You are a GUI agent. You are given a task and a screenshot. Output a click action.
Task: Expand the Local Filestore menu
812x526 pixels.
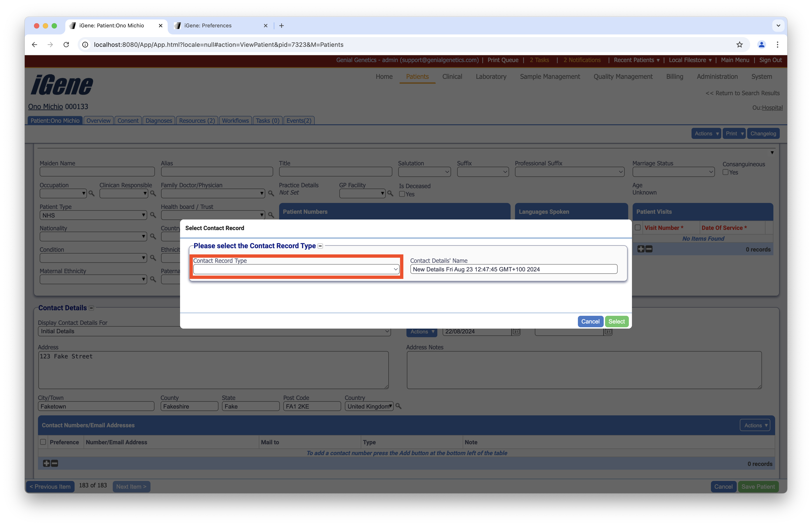pyautogui.click(x=690, y=60)
